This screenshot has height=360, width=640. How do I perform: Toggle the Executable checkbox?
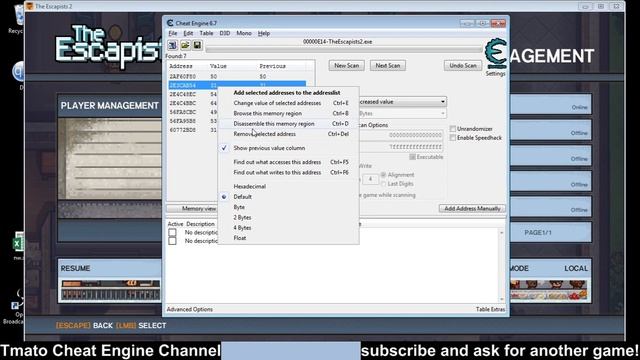point(412,157)
